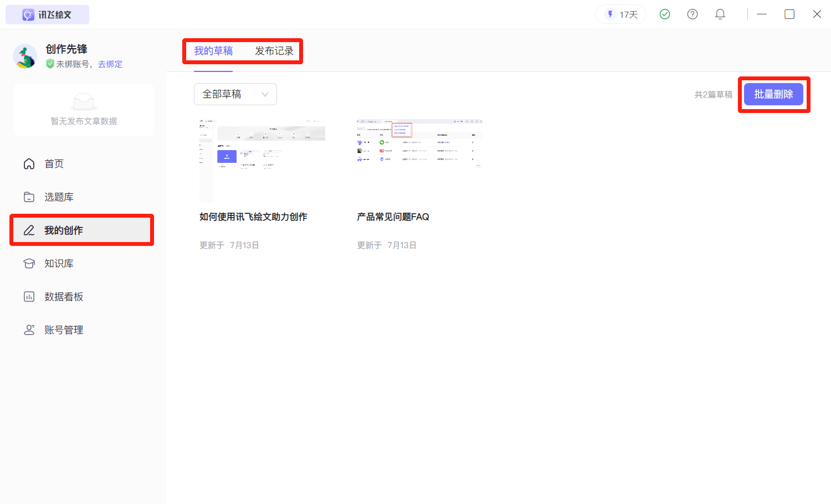Switch to the 我的草稿 tab

coord(213,51)
